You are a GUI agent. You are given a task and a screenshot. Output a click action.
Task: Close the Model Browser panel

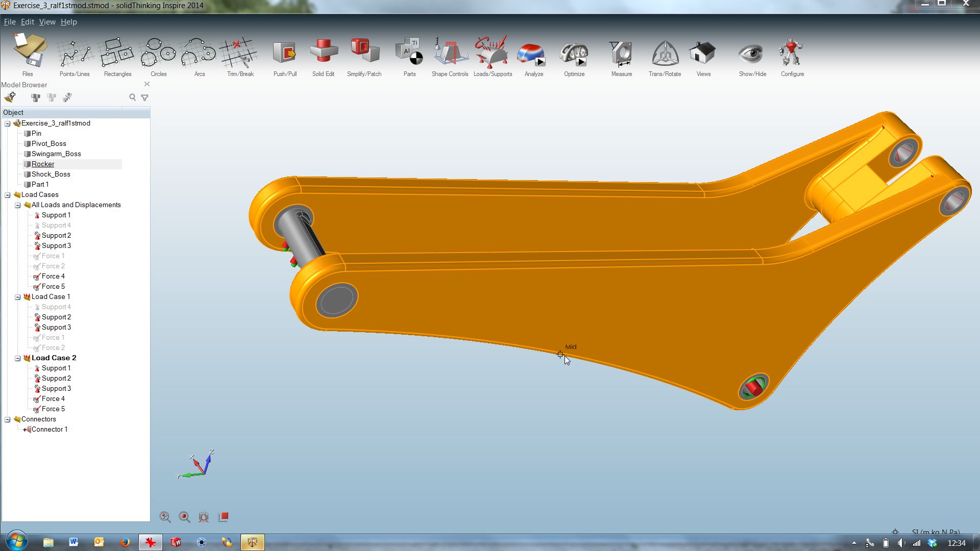coord(147,84)
